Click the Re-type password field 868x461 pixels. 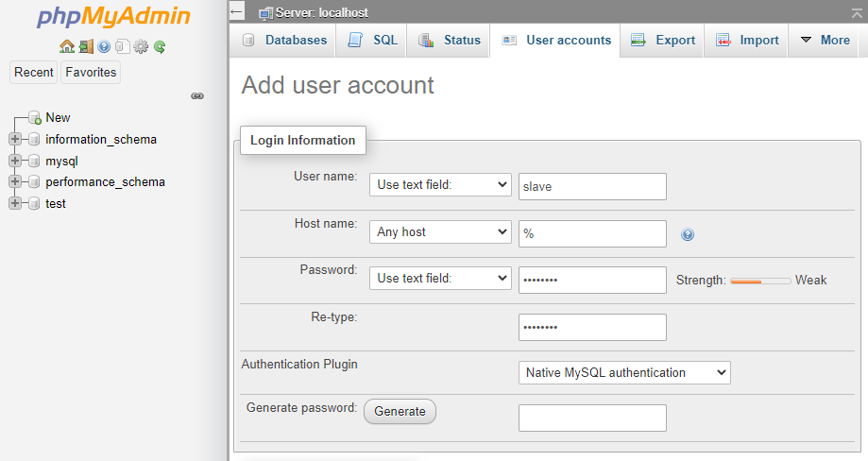pyautogui.click(x=592, y=328)
